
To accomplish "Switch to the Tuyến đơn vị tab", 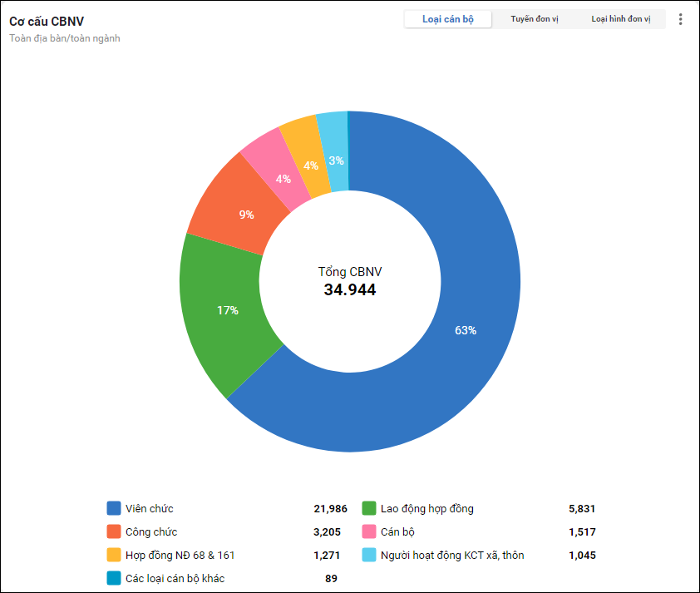I will point(535,19).
